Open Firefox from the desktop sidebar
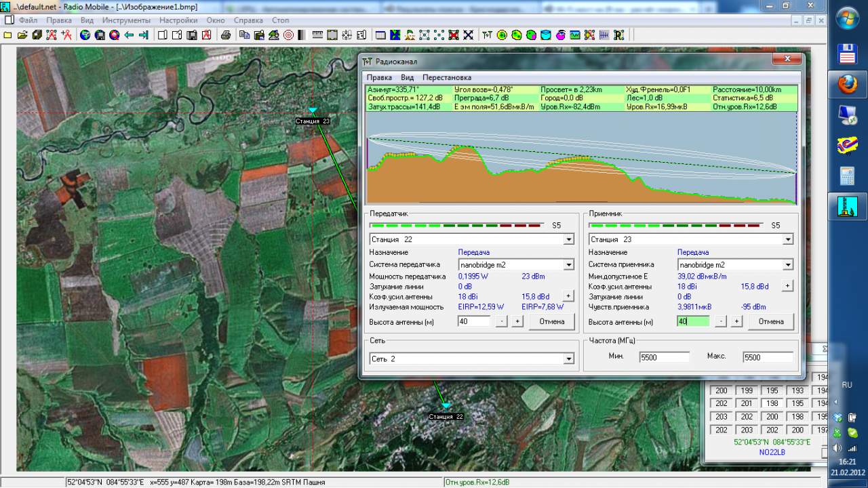This screenshot has width=868, height=488. (847, 85)
